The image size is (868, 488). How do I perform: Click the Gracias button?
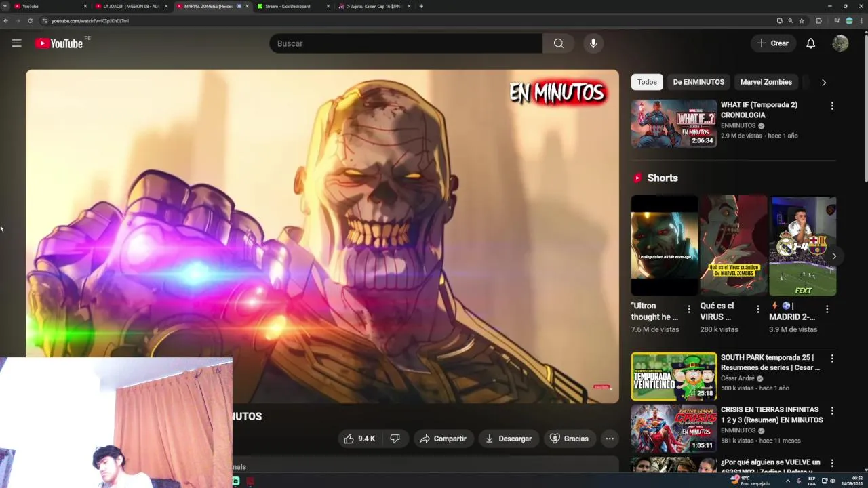569,439
